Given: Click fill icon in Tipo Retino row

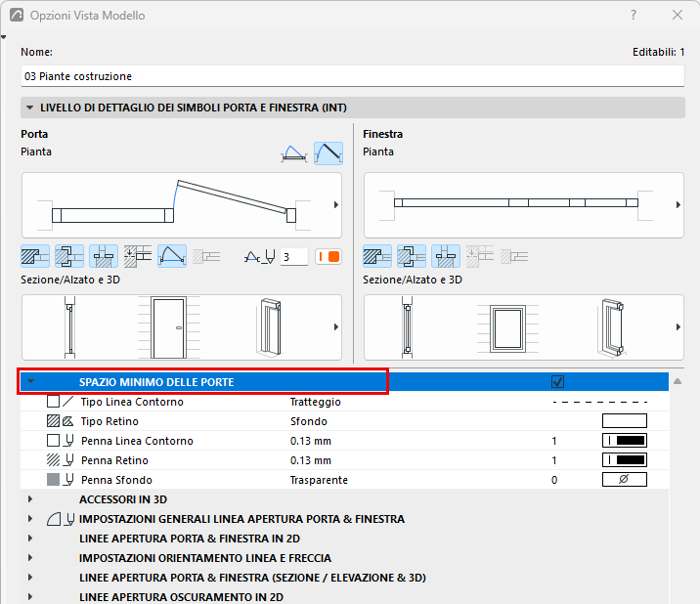Looking at the screenshot, I should click(67, 421).
